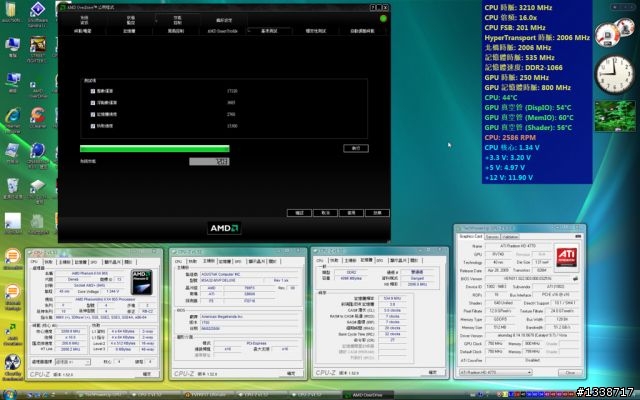Open the processor selection dropdown in CPU-Z

point(73,362)
